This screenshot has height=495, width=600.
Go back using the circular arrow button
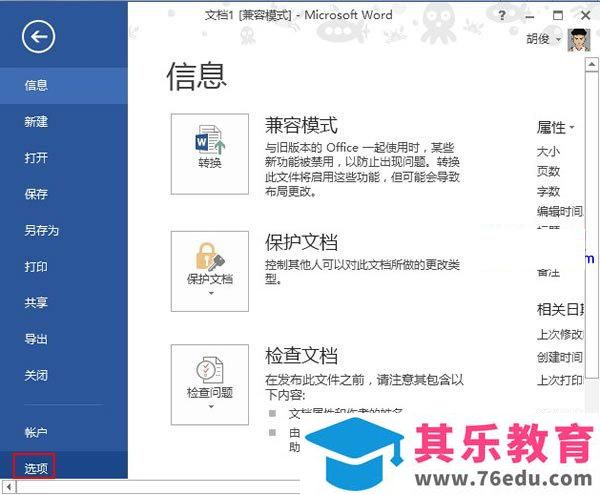(x=38, y=37)
